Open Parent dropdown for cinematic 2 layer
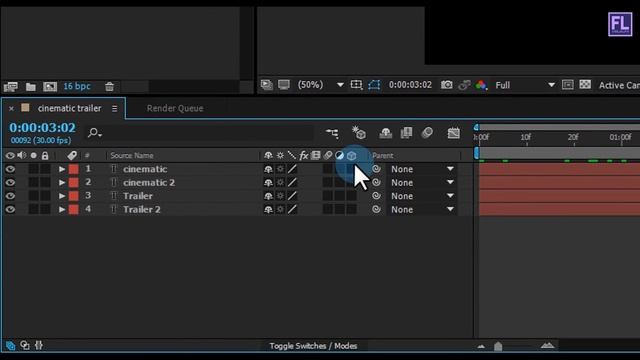The width and height of the screenshot is (640, 360). point(422,182)
